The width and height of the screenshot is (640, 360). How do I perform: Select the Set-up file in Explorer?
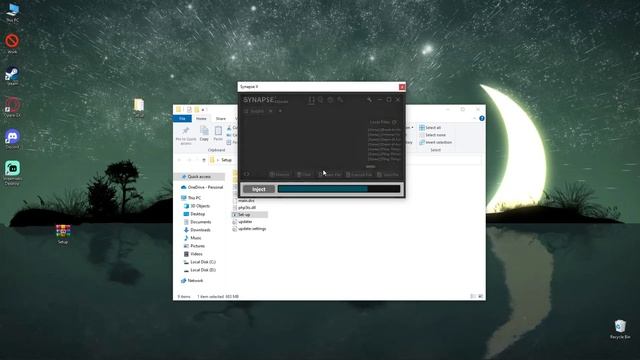(x=250, y=215)
